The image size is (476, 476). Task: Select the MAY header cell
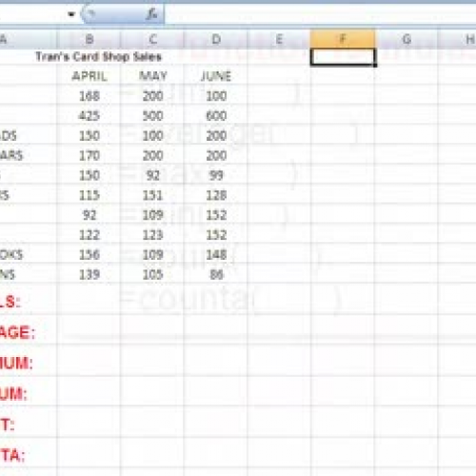click(153, 76)
